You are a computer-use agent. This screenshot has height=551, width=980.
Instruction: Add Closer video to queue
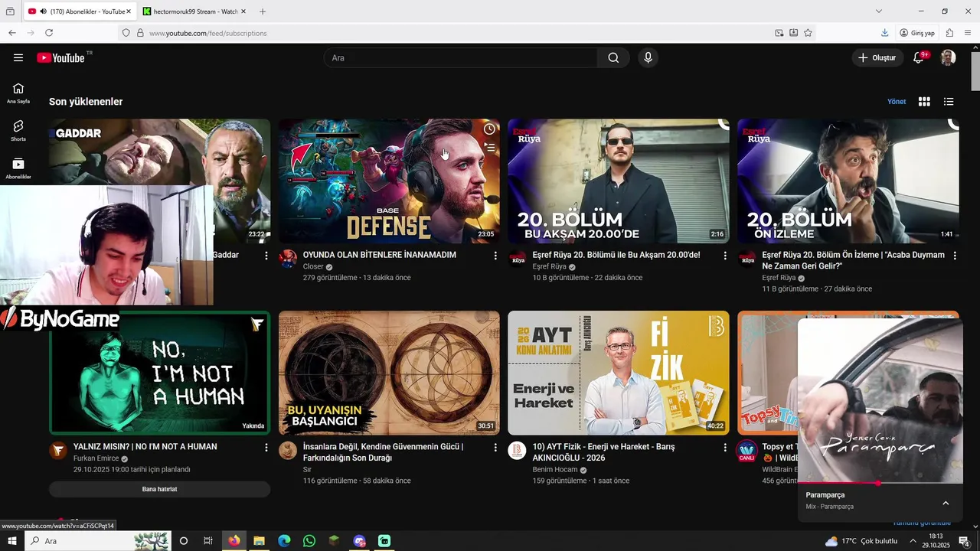pyautogui.click(x=489, y=148)
